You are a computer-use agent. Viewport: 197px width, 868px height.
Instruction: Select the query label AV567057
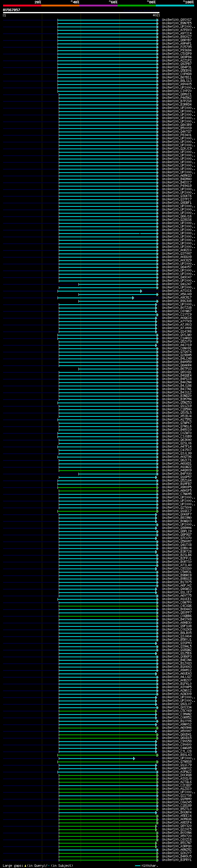click(x=11, y=10)
